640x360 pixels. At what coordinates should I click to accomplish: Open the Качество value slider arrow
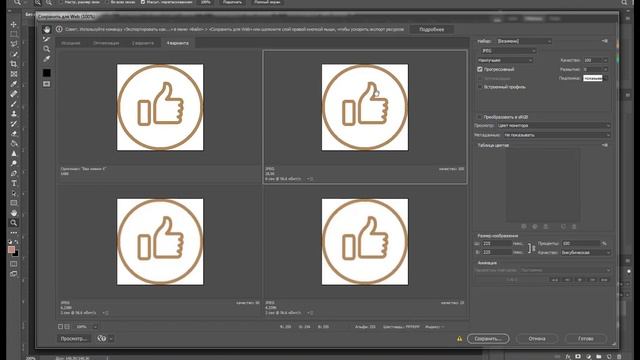click(605, 60)
